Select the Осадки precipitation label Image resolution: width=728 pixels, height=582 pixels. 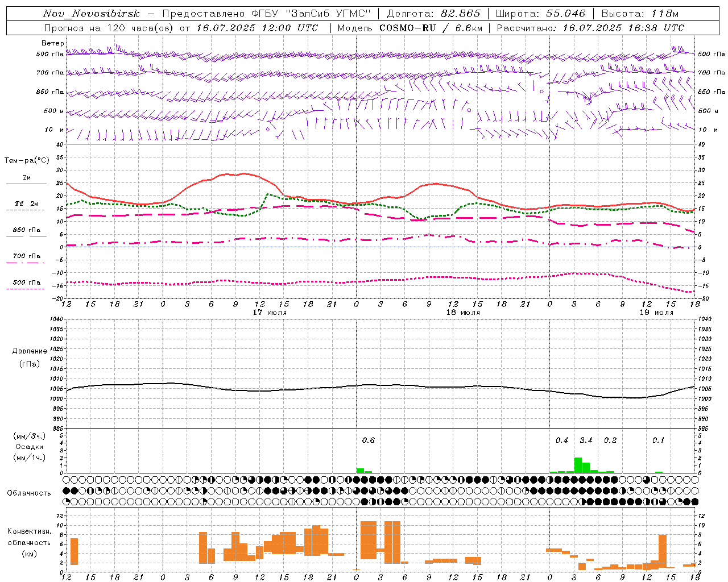click(x=30, y=447)
